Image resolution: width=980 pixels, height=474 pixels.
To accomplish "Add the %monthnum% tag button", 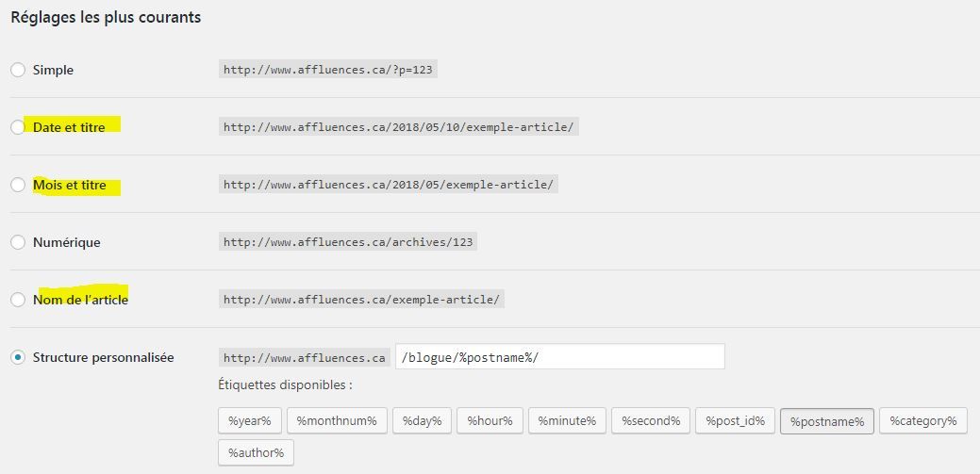I will click(x=337, y=421).
